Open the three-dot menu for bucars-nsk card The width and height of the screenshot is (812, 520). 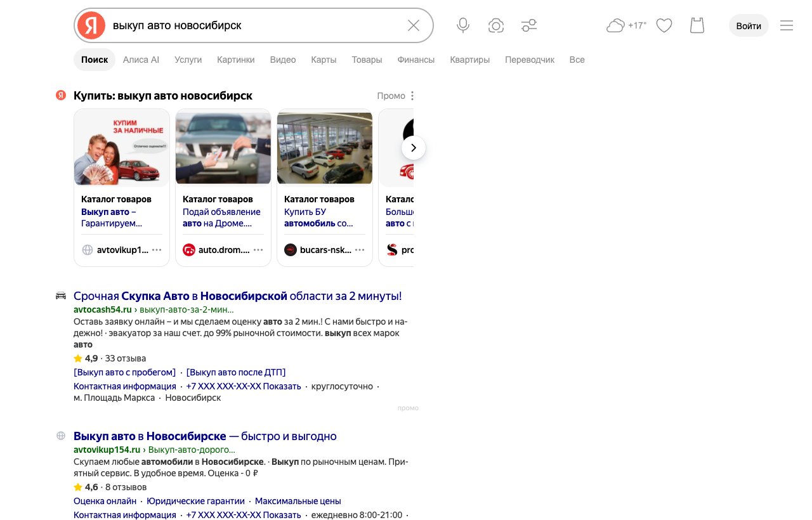(360, 250)
